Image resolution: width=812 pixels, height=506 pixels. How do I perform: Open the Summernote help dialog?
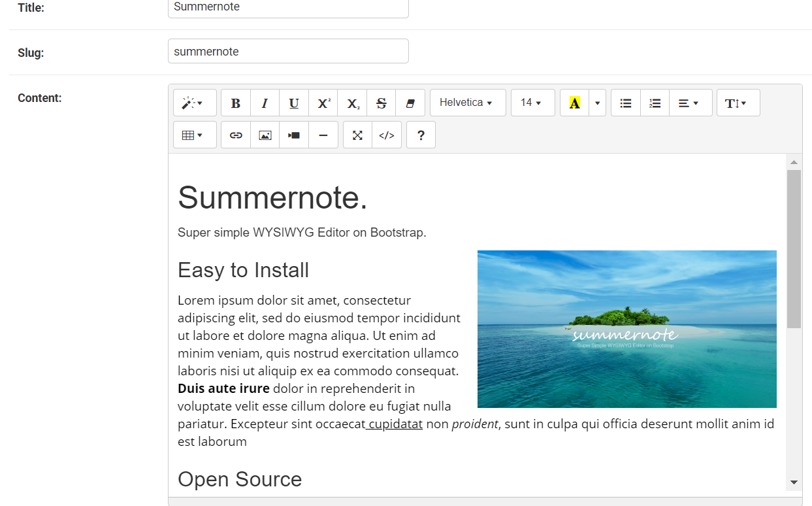click(x=421, y=135)
